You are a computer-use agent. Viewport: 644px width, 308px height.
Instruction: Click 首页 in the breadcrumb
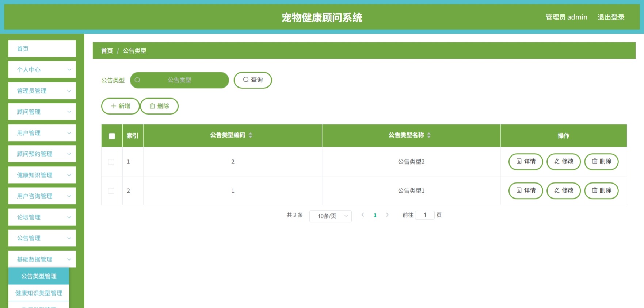107,51
